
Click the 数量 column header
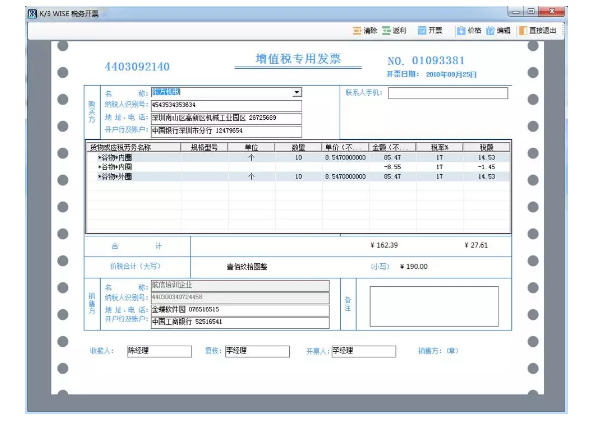[x=298, y=147]
